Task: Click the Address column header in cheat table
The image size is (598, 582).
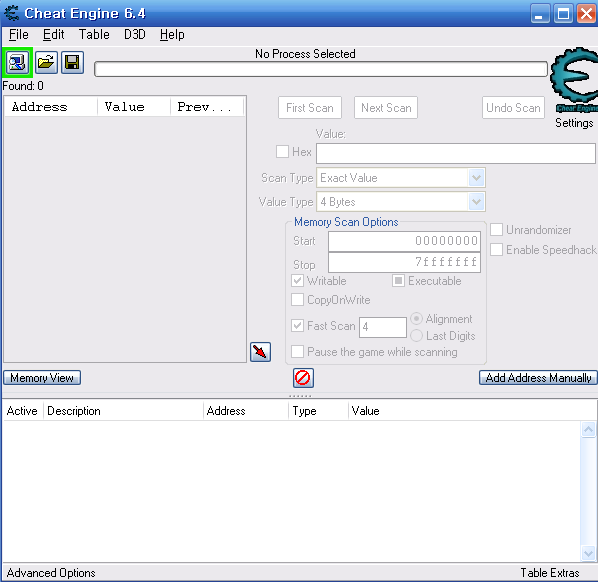Action: (x=246, y=411)
